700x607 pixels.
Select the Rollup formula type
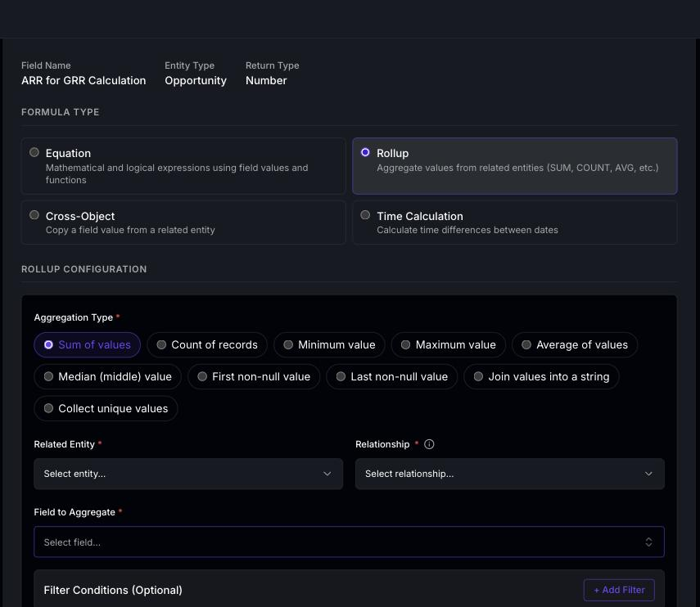[515, 165]
